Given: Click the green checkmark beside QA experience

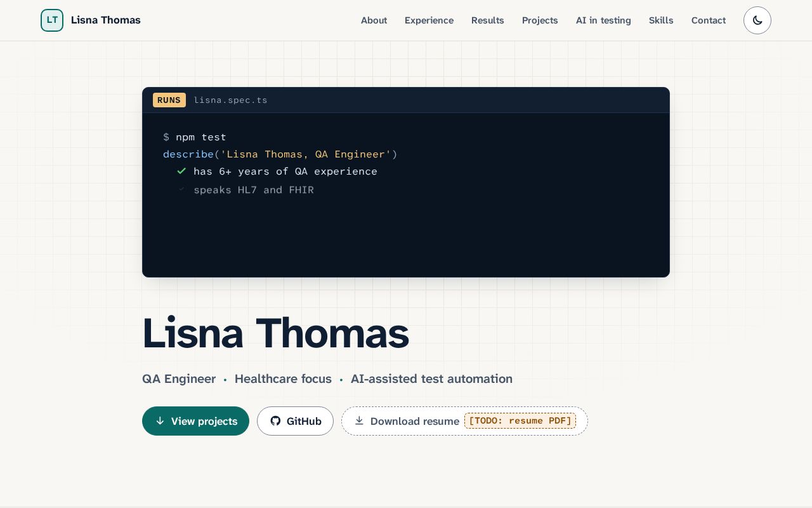Looking at the screenshot, I should point(181,171).
